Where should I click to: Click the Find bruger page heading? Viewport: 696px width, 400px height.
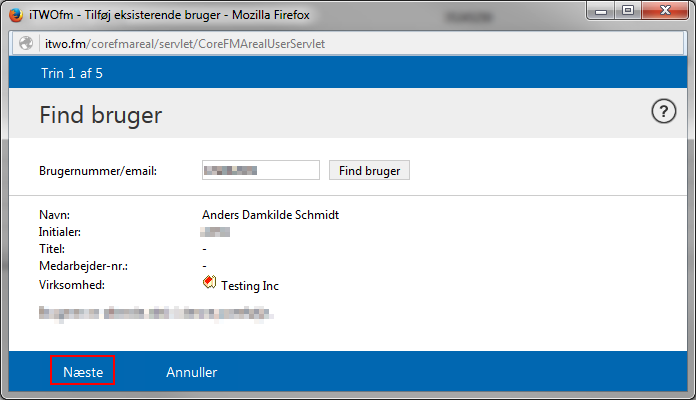tap(100, 115)
